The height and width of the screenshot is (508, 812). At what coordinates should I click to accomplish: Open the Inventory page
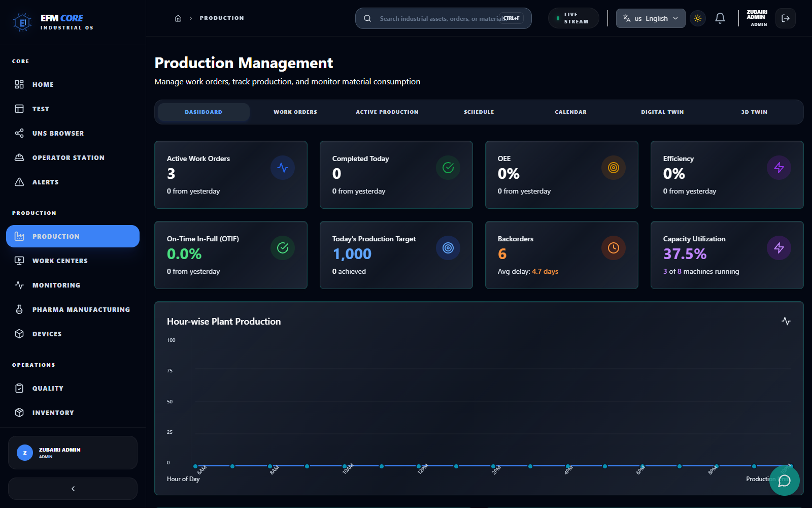click(x=53, y=412)
